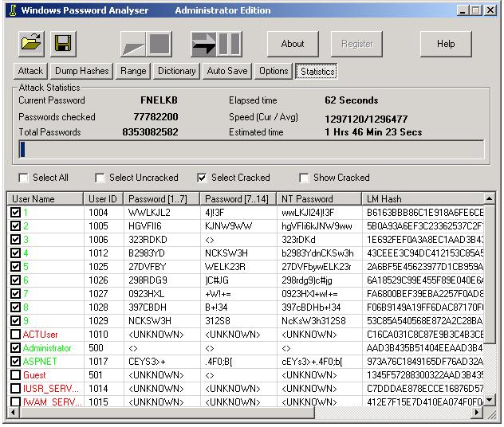The width and height of the screenshot is (504, 427).
Task: Save results with floppy disk icon
Action: [63, 44]
